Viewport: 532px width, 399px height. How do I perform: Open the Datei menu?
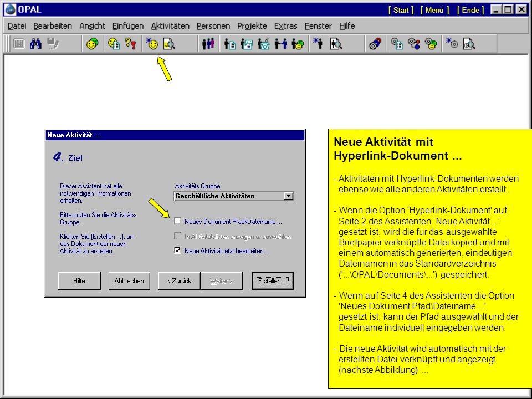[17, 26]
